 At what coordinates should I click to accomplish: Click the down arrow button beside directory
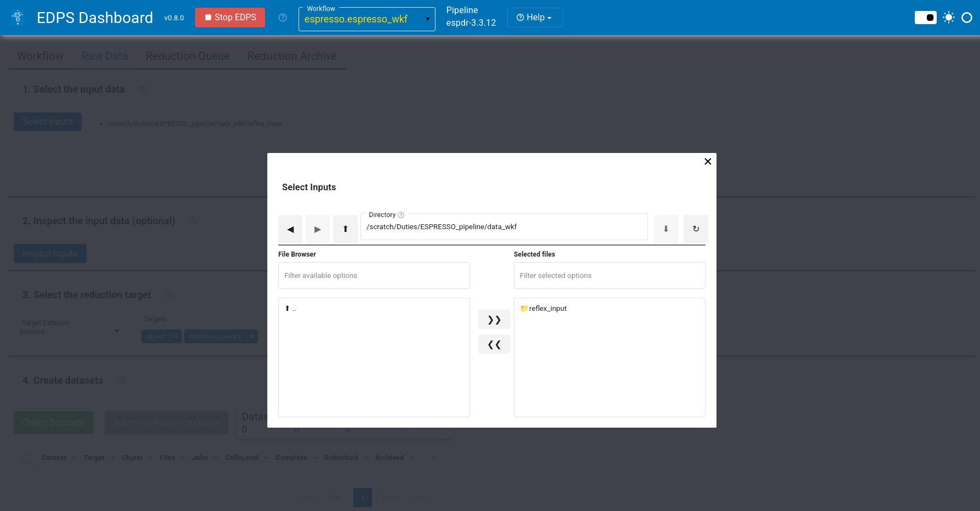(666, 229)
